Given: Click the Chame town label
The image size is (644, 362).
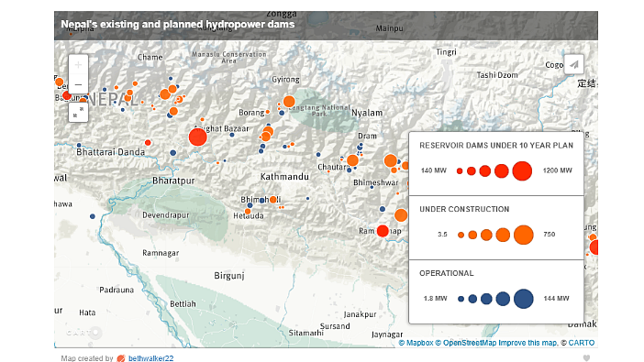Looking at the screenshot, I should click(150, 57).
